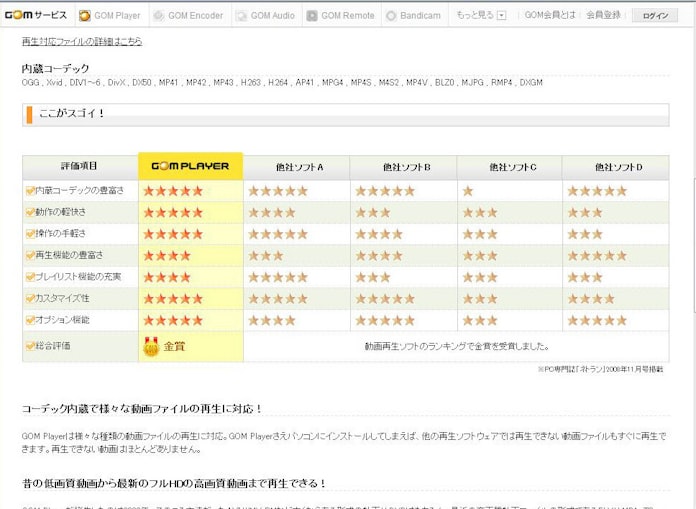Open the GOM Encoder tab

190,16
